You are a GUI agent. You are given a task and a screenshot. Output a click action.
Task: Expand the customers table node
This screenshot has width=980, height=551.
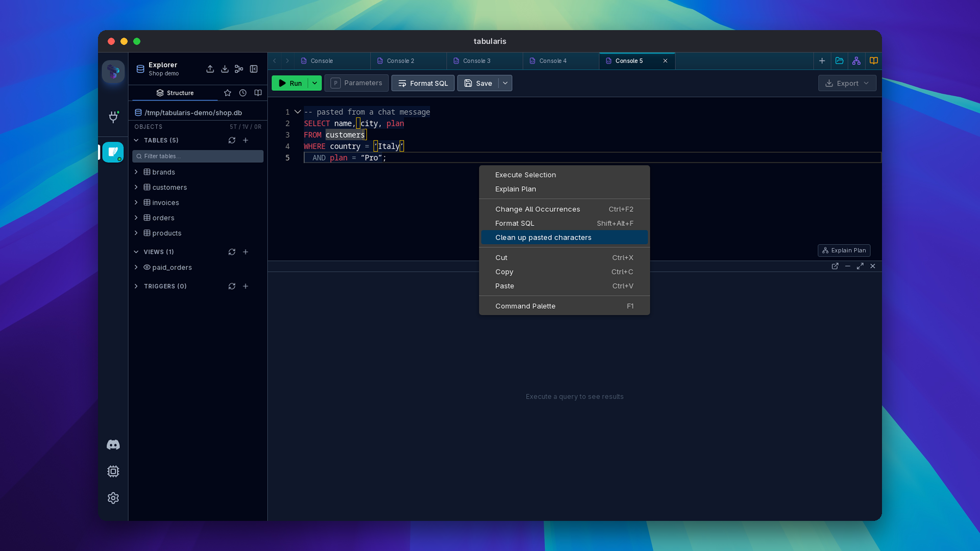136,187
